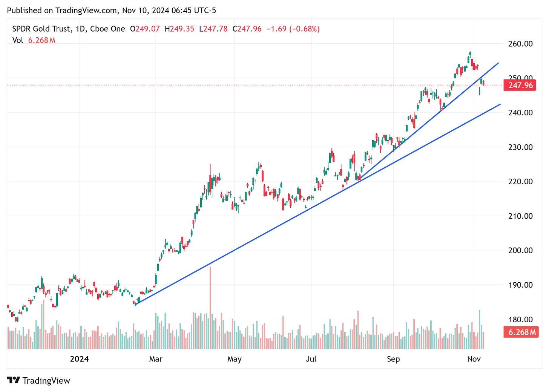Click the TradingView TV logo icon
The width and height of the screenshot is (549, 392).
[14, 381]
